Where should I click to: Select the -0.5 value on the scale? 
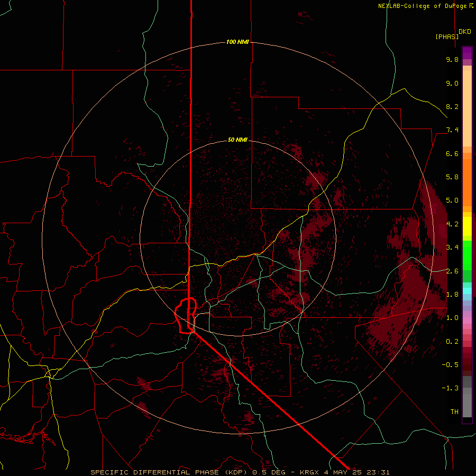(450, 365)
